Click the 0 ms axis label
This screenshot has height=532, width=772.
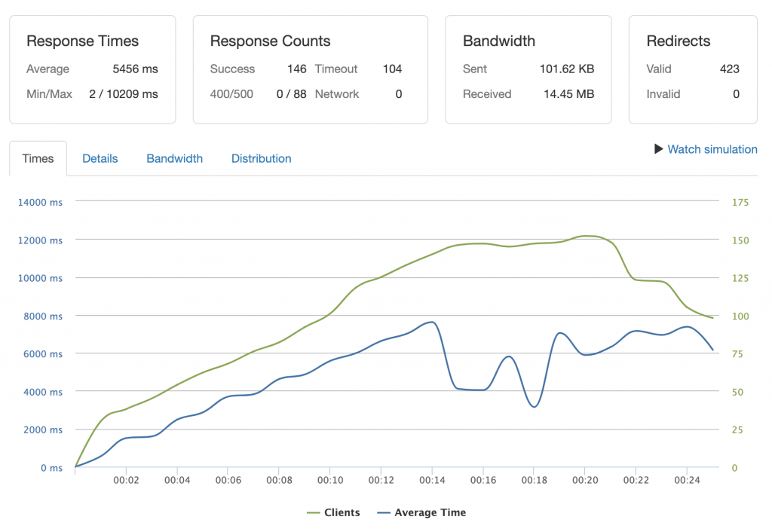pyautogui.click(x=52, y=467)
